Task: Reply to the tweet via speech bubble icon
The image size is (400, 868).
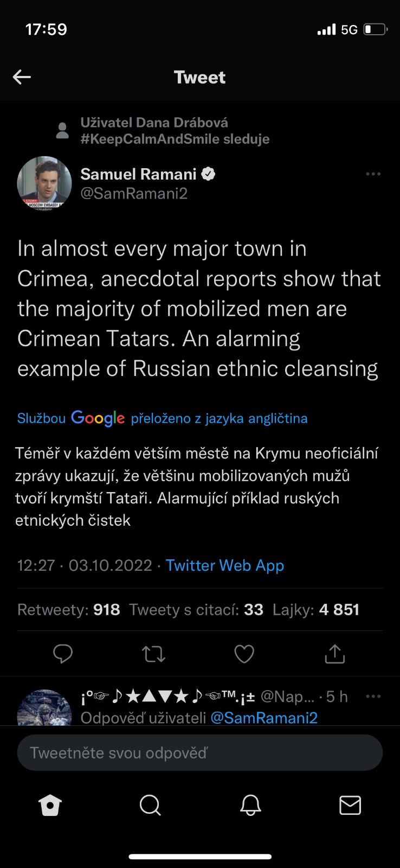Action: tap(63, 654)
